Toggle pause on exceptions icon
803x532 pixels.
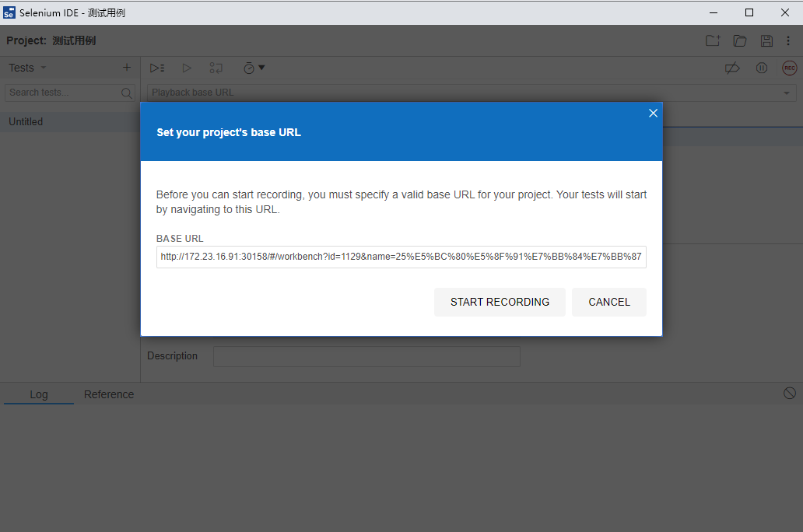[x=762, y=68]
